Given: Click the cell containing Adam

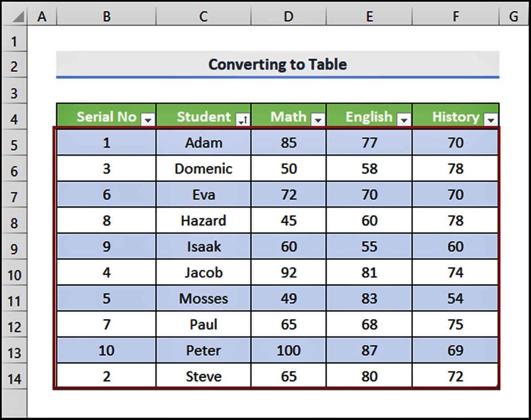Looking at the screenshot, I should (204, 143).
